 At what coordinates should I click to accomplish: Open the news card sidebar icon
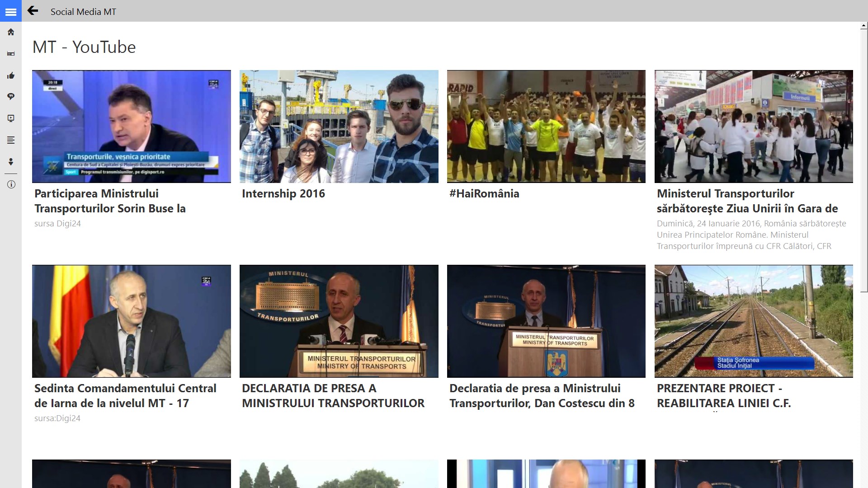point(11,54)
